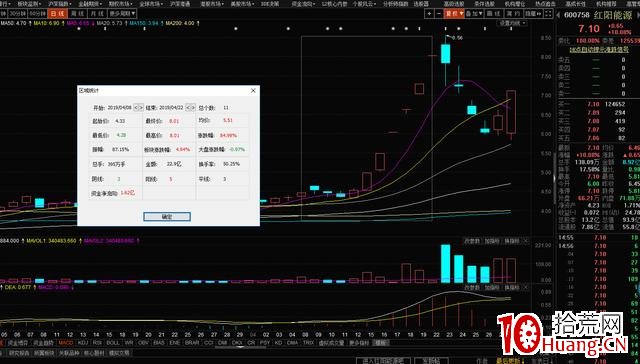This screenshot has height=364, width=640.
Task: Switch indicator to MACD
Action: tap(65, 343)
